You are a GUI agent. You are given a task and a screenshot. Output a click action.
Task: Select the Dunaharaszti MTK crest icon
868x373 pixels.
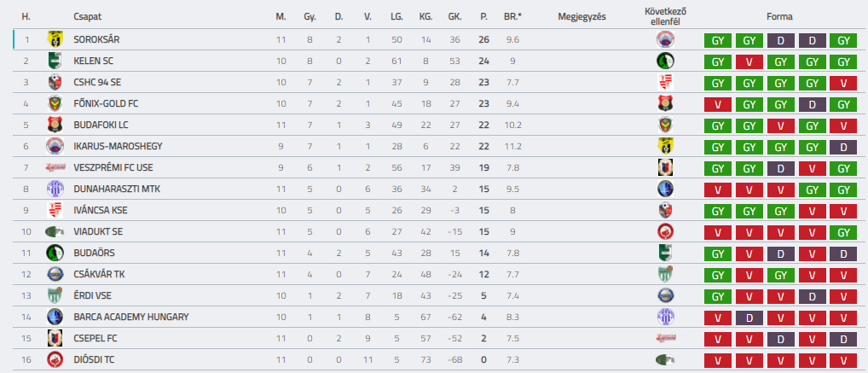55,189
